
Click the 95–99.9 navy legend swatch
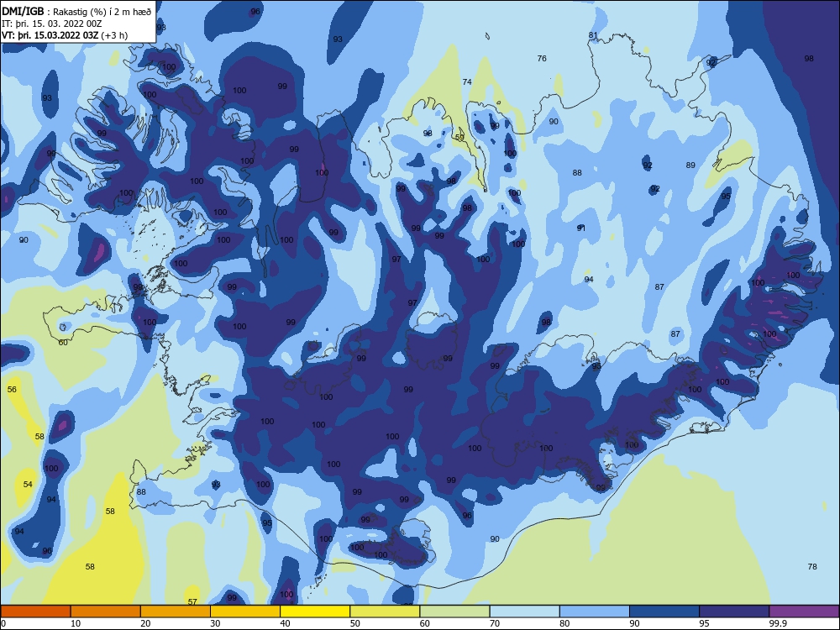pyautogui.click(x=734, y=612)
